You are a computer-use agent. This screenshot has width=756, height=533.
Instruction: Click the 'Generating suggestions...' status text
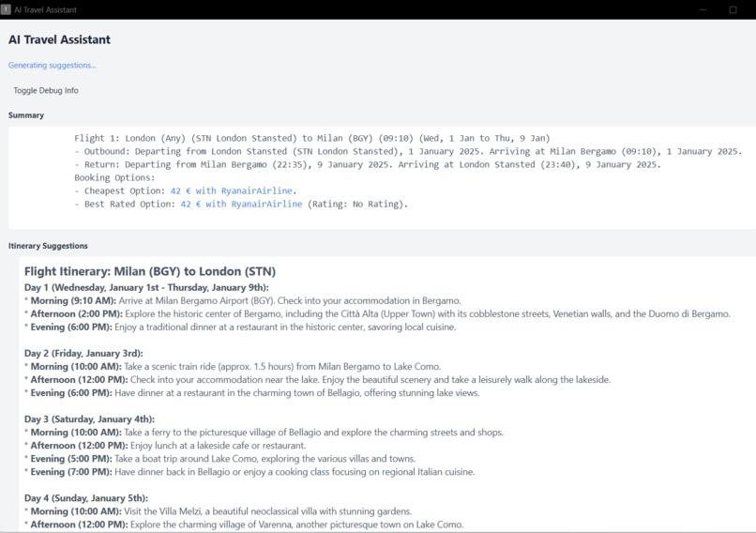click(x=53, y=65)
